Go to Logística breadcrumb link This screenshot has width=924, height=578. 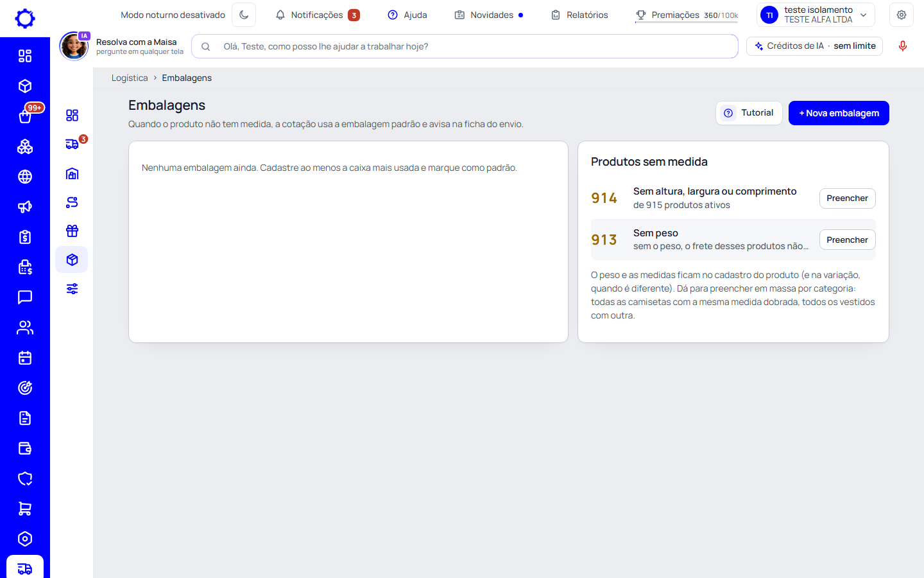pos(130,78)
